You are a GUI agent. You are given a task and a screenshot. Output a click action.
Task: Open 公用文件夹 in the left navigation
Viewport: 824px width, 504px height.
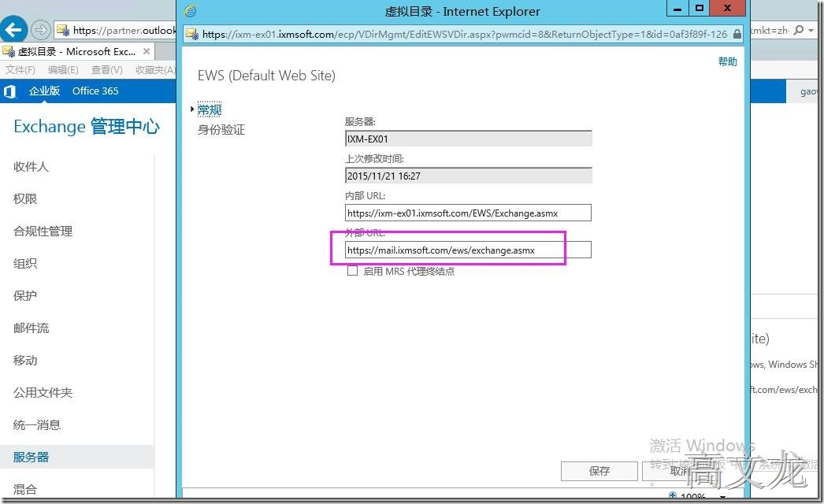[43, 393]
